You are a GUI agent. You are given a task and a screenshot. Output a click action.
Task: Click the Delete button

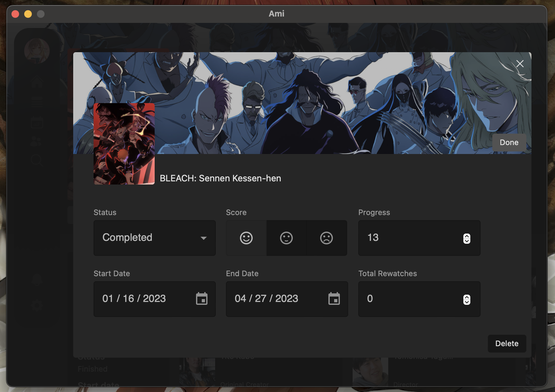(507, 344)
